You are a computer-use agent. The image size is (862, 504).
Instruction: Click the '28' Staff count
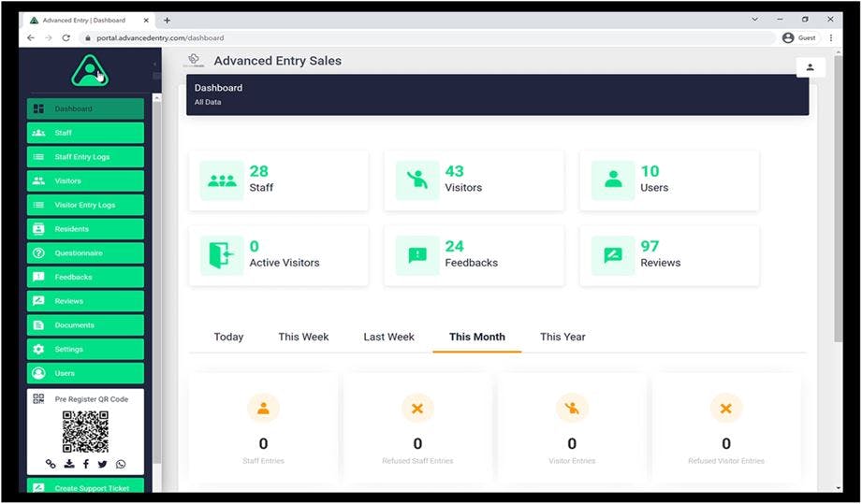click(258, 171)
